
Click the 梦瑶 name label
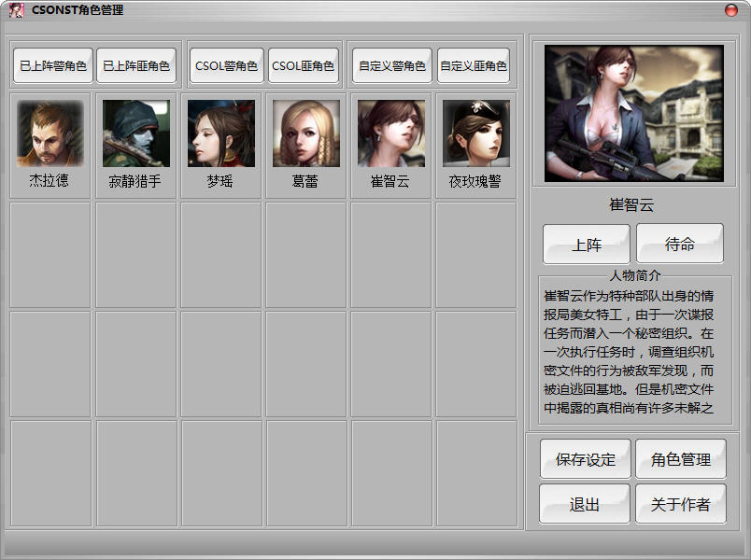tap(220, 181)
